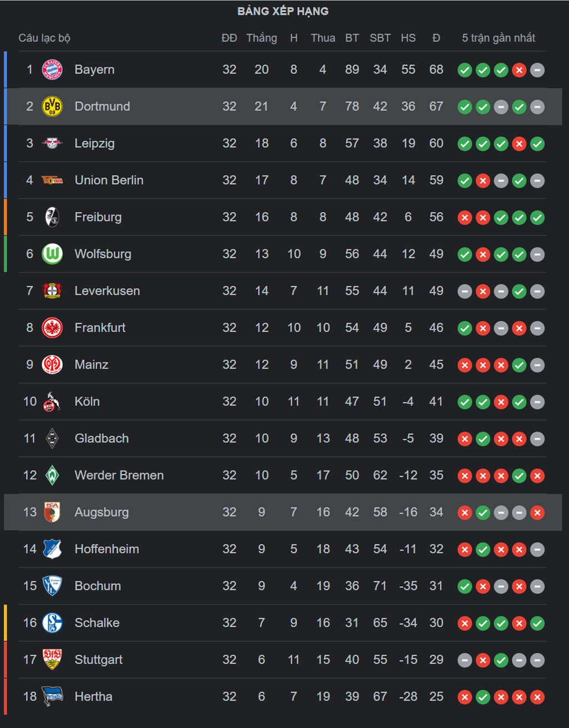Screen dimensions: 569x728
Task: Click the HS goal difference header
Action: click(x=408, y=38)
